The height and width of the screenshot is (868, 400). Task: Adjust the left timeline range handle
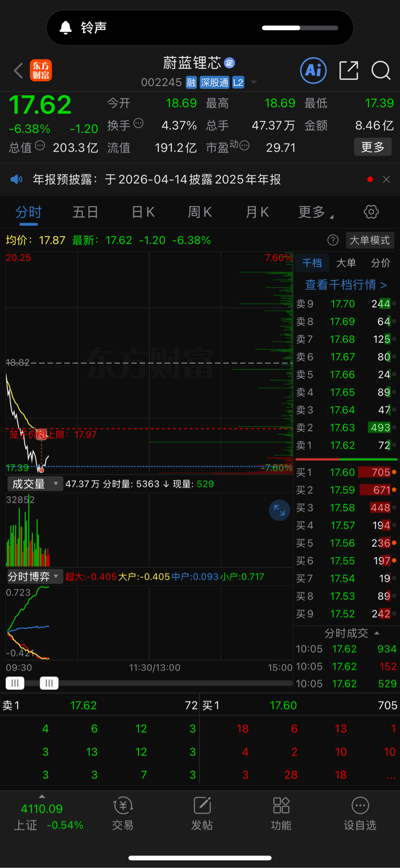click(x=15, y=683)
